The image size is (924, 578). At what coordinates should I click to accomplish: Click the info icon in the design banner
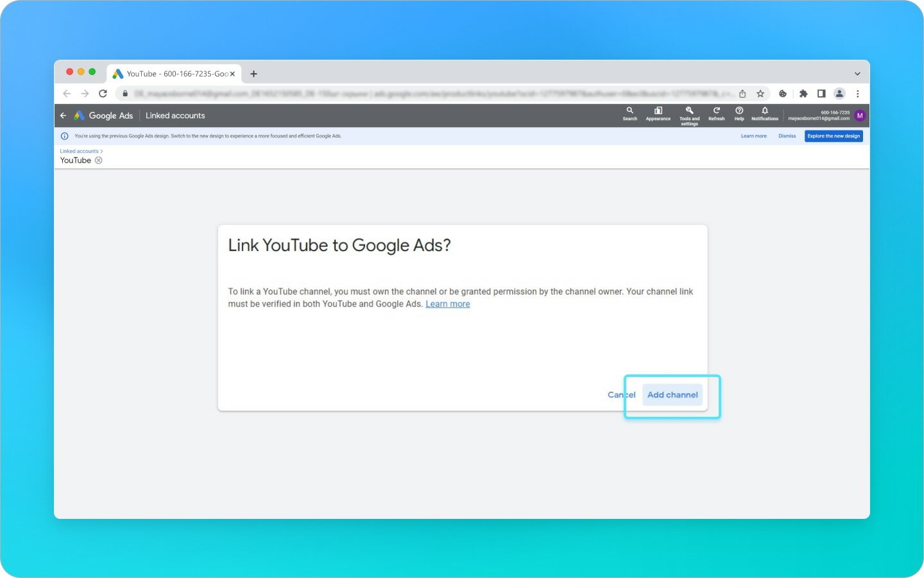64,136
